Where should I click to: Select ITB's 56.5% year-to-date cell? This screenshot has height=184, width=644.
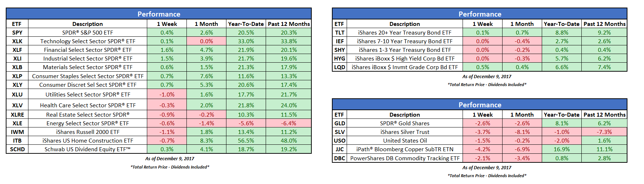246,140
